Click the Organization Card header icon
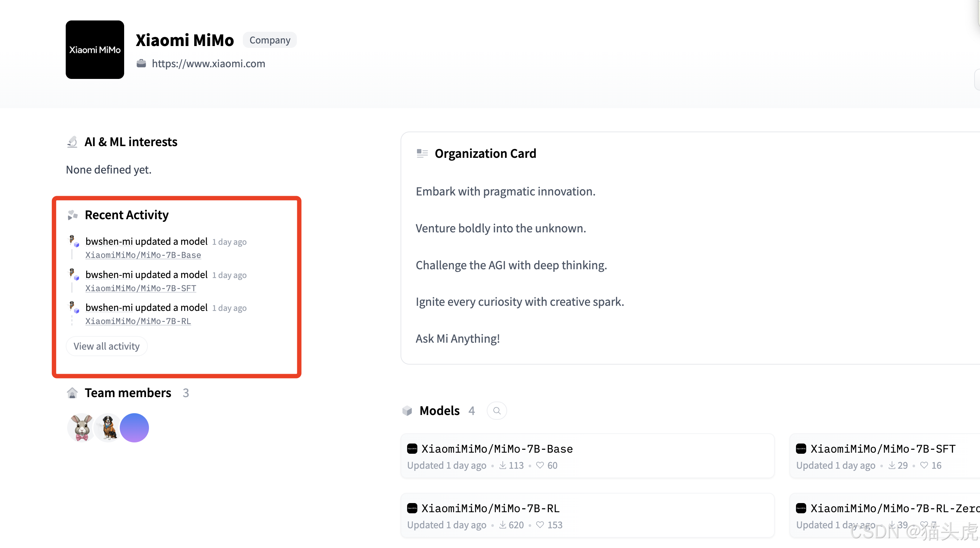980x548 pixels. click(422, 153)
